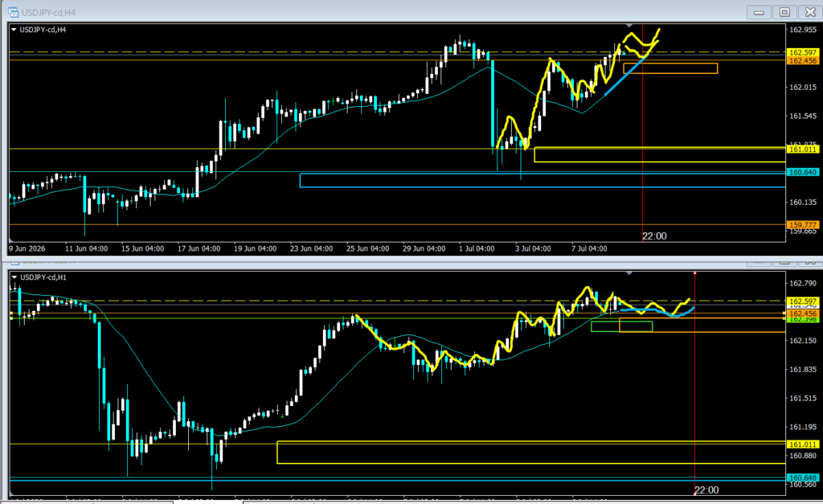Select the 160.640 cyan price label on H1
This screenshot has width=823, height=504.
pos(803,477)
